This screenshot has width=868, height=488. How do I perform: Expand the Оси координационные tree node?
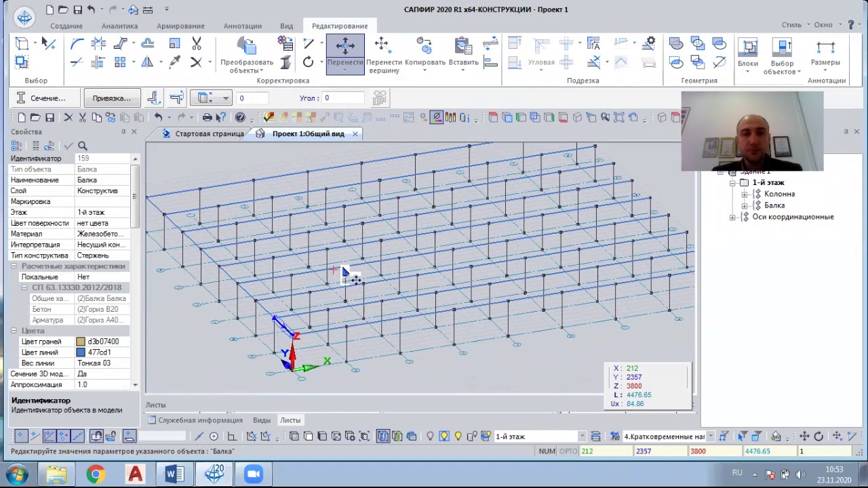pos(733,217)
